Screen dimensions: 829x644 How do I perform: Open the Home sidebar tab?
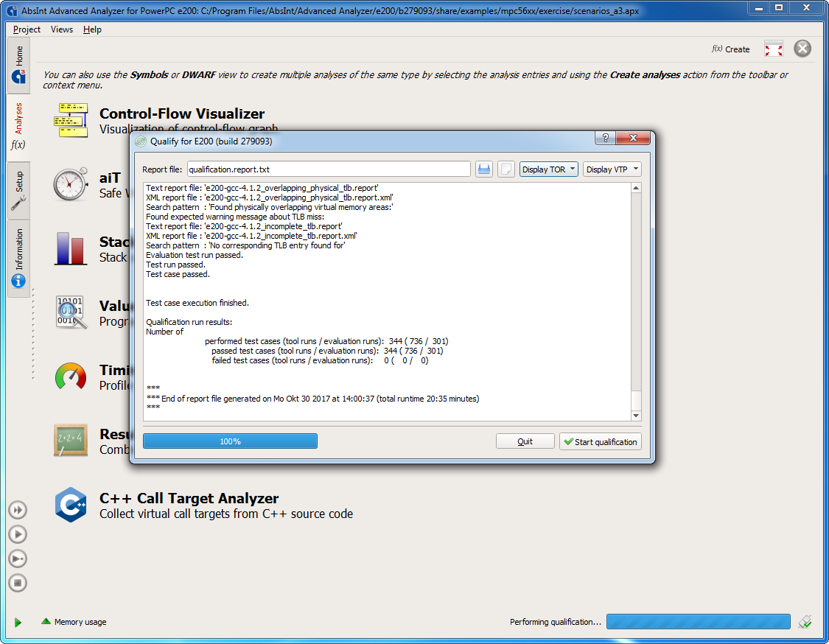[x=19, y=65]
